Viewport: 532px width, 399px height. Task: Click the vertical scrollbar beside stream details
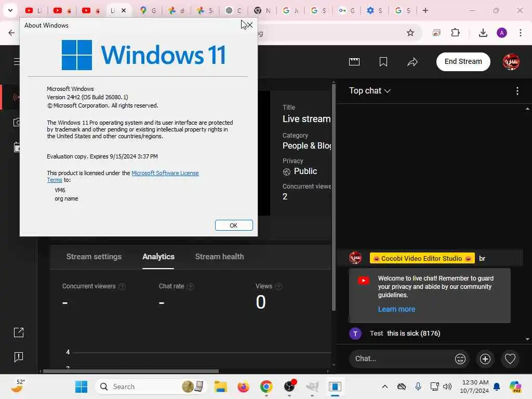pos(334,197)
